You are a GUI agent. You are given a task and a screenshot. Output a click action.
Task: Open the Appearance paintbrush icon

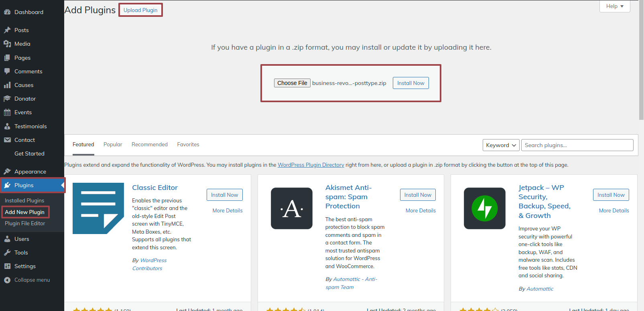pyautogui.click(x=7, y=172)
